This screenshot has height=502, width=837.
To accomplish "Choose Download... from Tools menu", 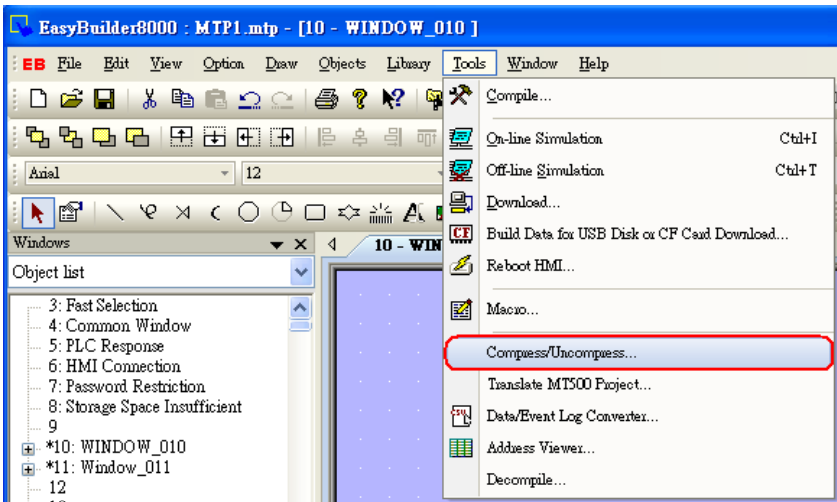I will (x=638, y=202).
